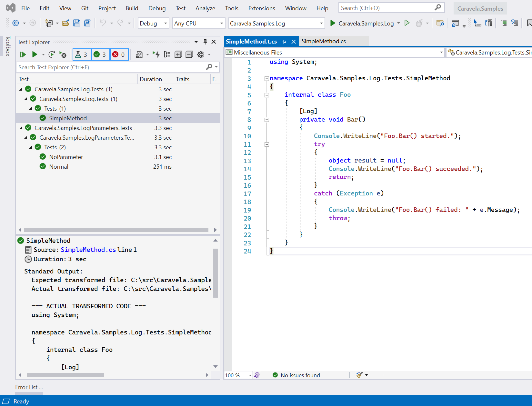Screen dimensions: 532x406
Task: Open the Caravela.Samples.Log startup project dropdown
Action: tap(276, 23)
